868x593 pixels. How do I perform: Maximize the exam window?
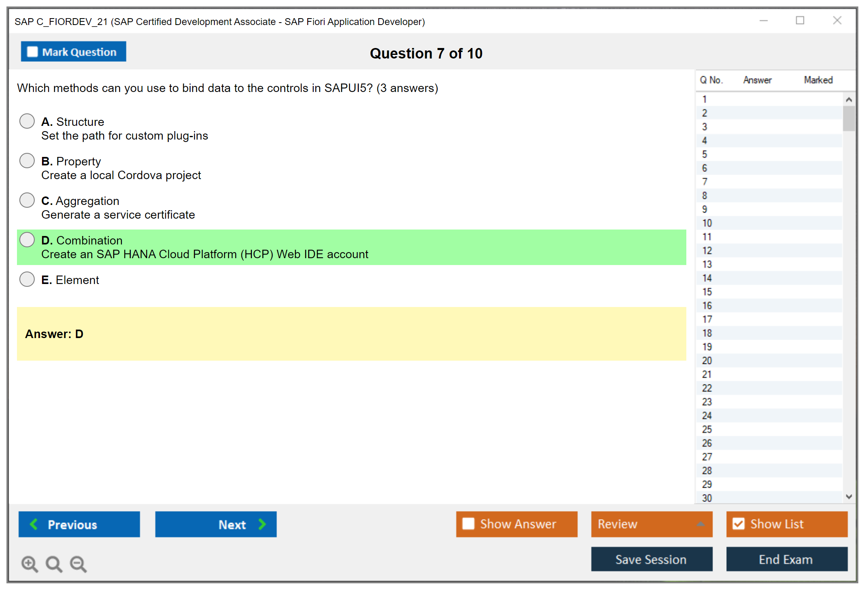coord(800,21)
